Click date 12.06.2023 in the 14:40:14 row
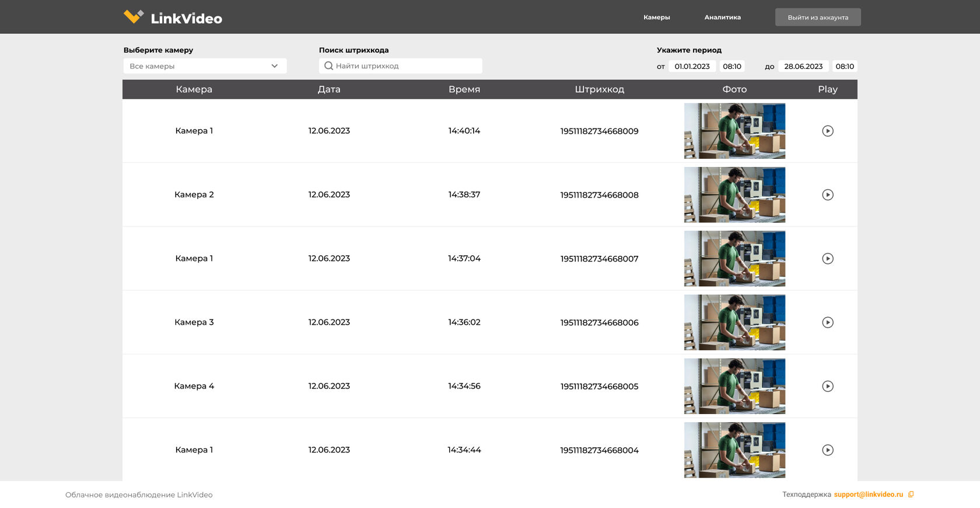Screen dimensions: 980x508 (329, 131)
